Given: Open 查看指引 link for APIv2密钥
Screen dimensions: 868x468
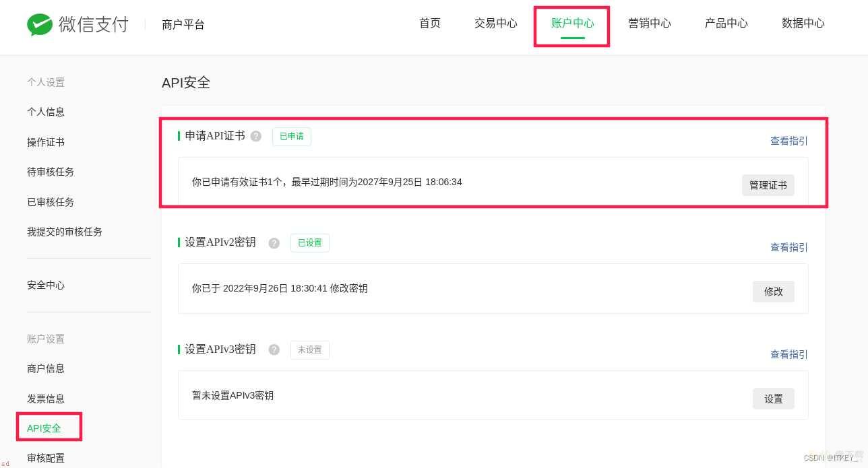Looking at the screenshot, I should pos(789,247).
